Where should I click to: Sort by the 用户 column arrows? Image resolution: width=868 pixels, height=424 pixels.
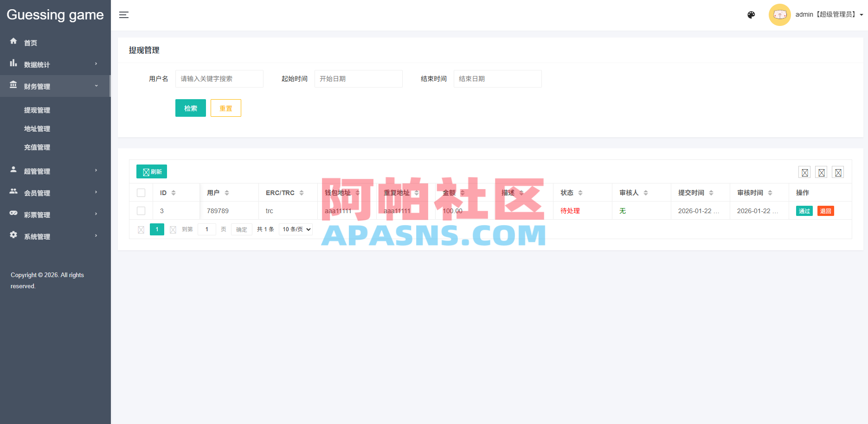pos(227,193)
